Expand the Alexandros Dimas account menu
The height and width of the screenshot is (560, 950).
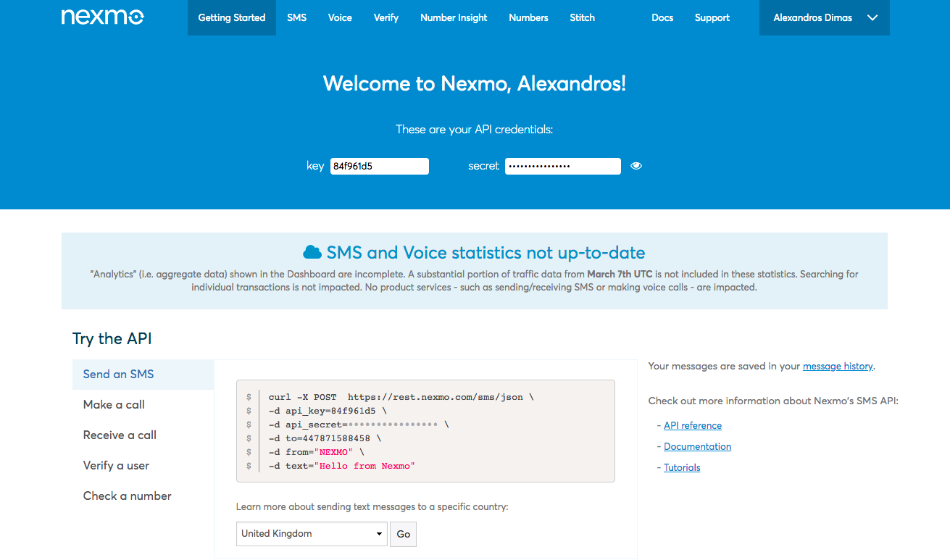coord(824,17)
